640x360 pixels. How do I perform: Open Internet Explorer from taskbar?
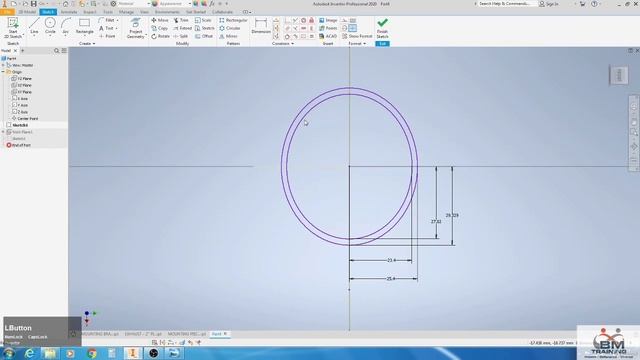point(29,353)
